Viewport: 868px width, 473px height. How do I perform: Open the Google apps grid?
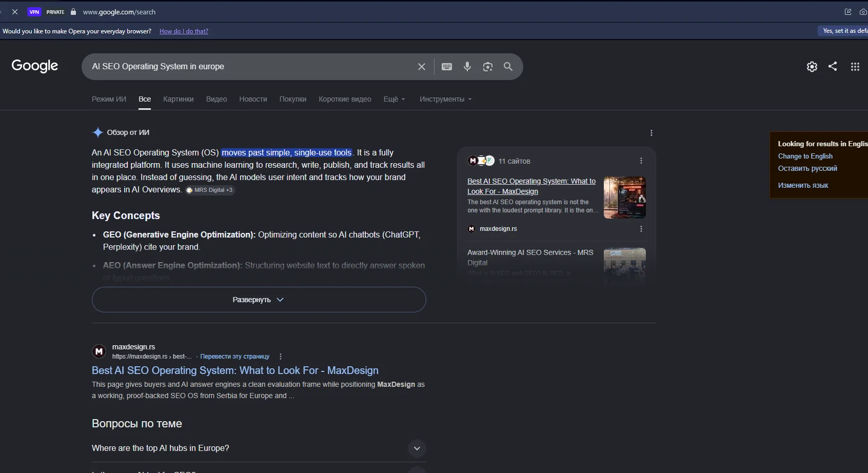(x=855, y=67)
